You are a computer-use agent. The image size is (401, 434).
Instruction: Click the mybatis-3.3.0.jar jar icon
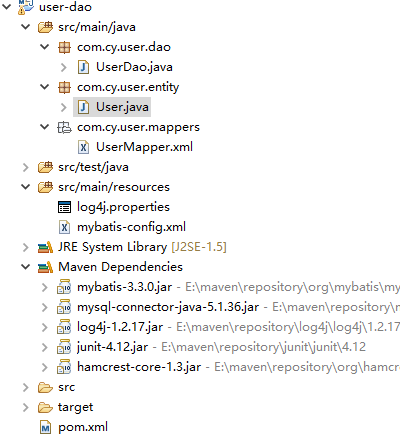coord(64,287)
